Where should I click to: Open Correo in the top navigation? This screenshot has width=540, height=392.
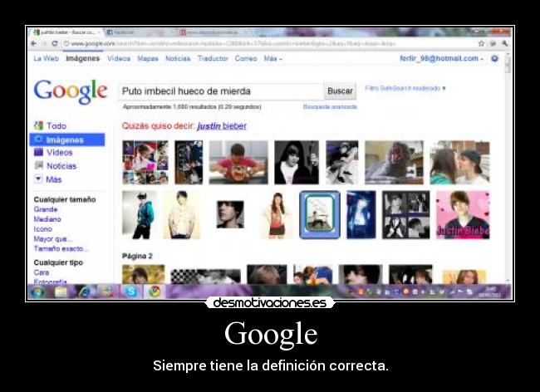coord(246,58)
